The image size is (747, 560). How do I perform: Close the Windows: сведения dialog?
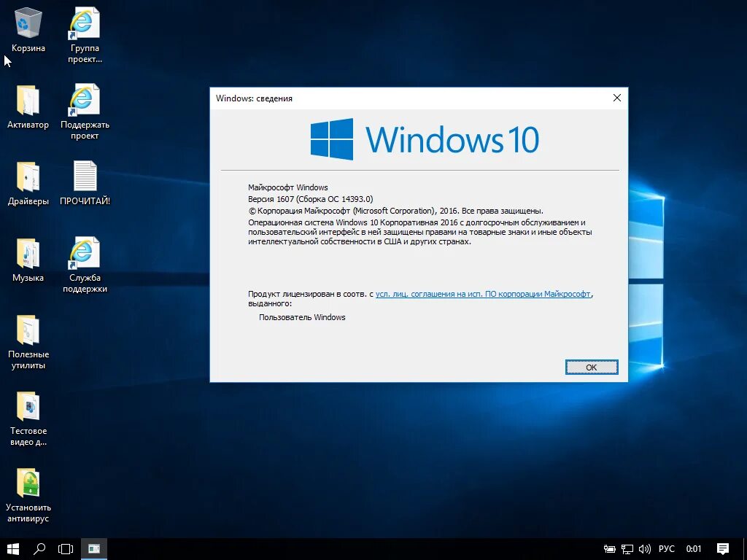[617, 98]
